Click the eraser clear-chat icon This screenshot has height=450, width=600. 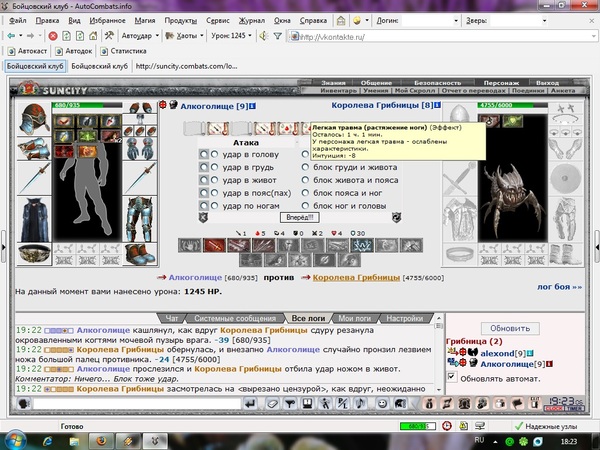[272, 404]
